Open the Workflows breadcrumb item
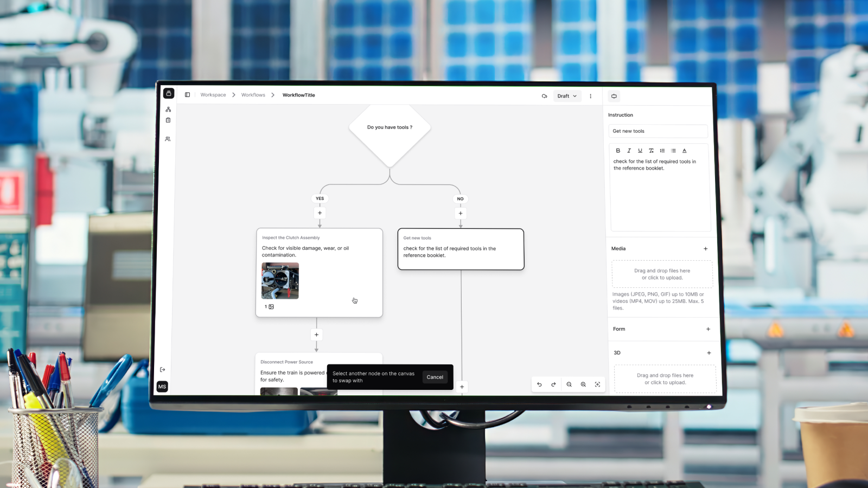Image resolution: width=868 pixels, height=488 pixels. click(x=253, y=94)
